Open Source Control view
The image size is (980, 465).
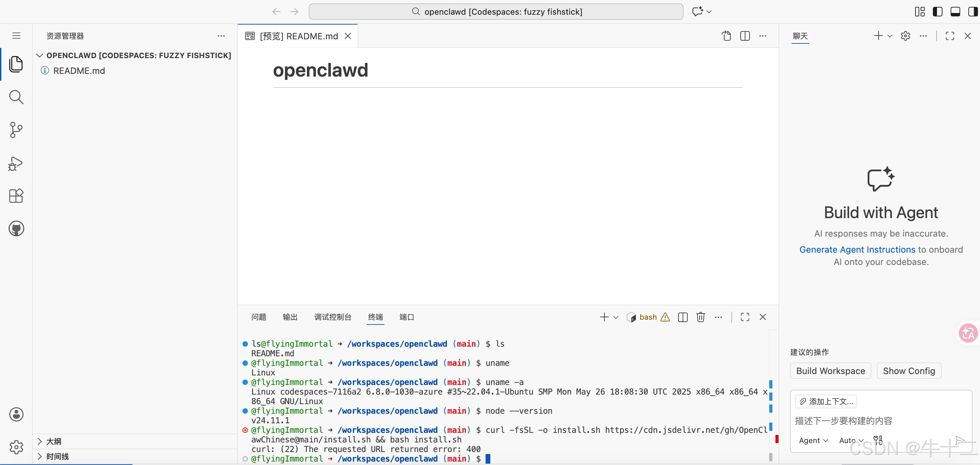[16, 130]
